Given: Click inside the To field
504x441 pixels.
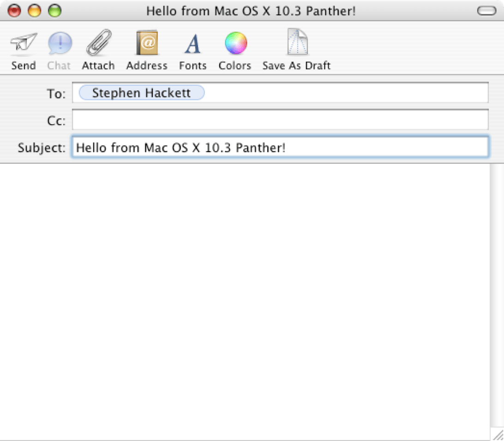Looking at the screenshot, I should point(280,93).
